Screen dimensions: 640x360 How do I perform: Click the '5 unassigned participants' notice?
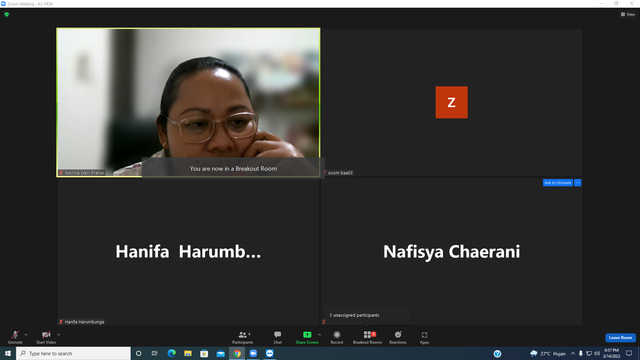click(x=354, y=315)
